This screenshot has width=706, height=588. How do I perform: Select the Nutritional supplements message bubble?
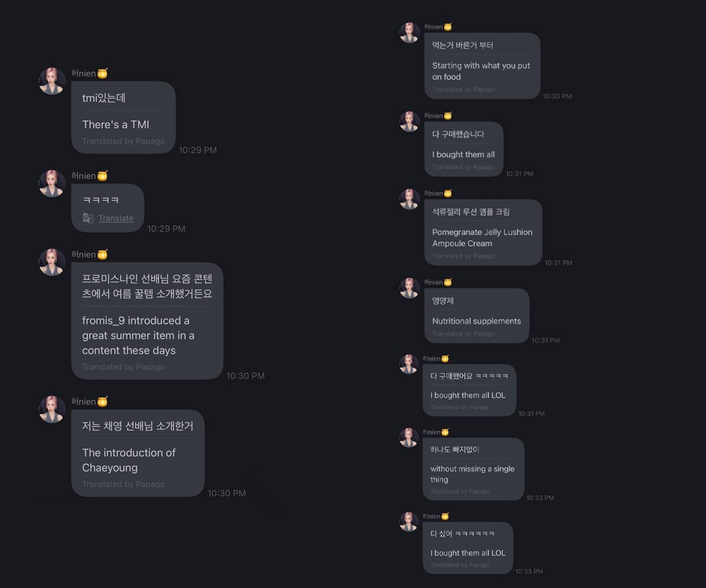tap(477, 315)
